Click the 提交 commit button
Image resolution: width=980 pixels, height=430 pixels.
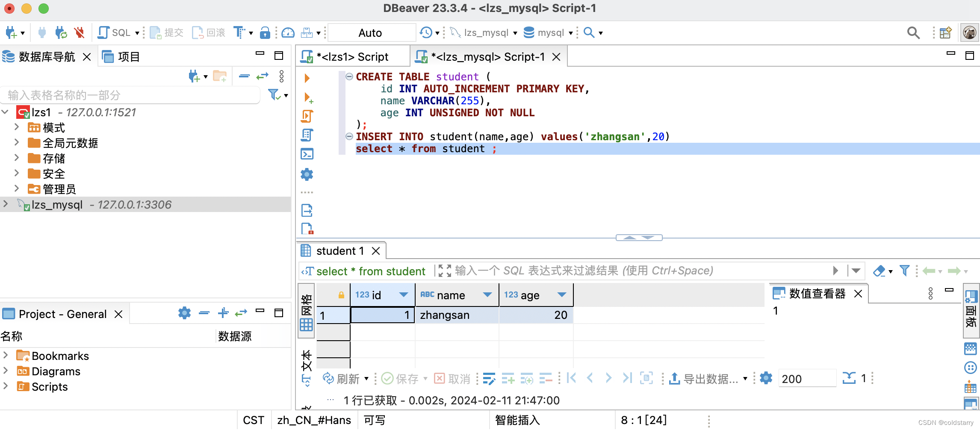coord(167,32)
